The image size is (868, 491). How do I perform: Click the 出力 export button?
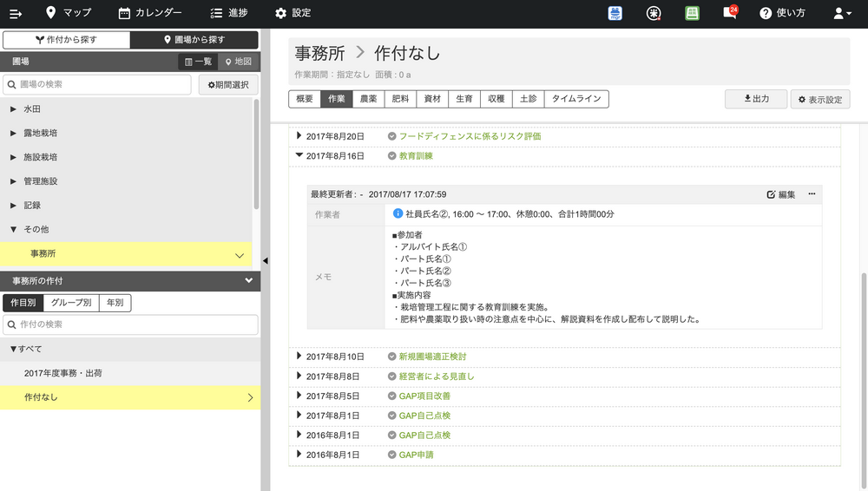756,99
